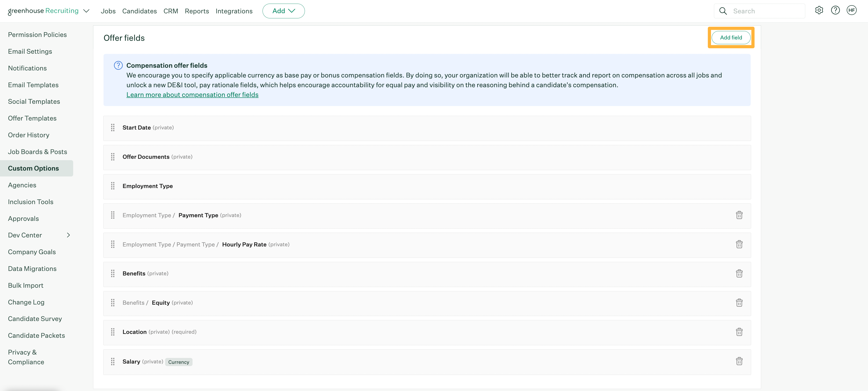Viewport: 868px width, 391px height.
Task: Click the help question mark icon
Action: 835,10
